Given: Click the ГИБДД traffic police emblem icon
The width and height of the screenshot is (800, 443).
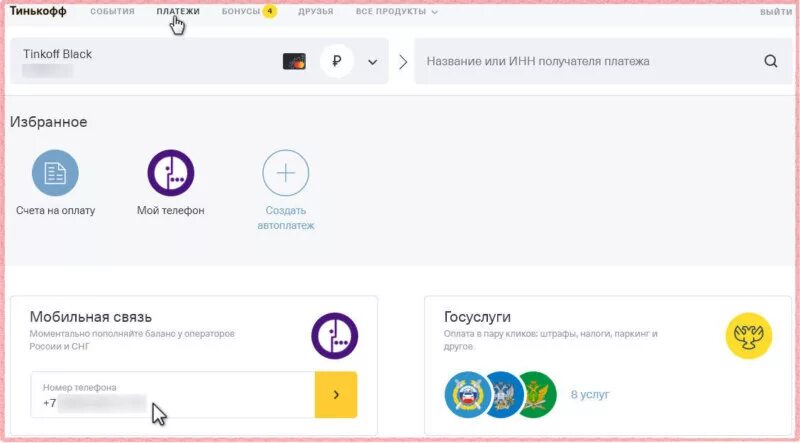Looking at the screenshot, I should click(467, 395).
